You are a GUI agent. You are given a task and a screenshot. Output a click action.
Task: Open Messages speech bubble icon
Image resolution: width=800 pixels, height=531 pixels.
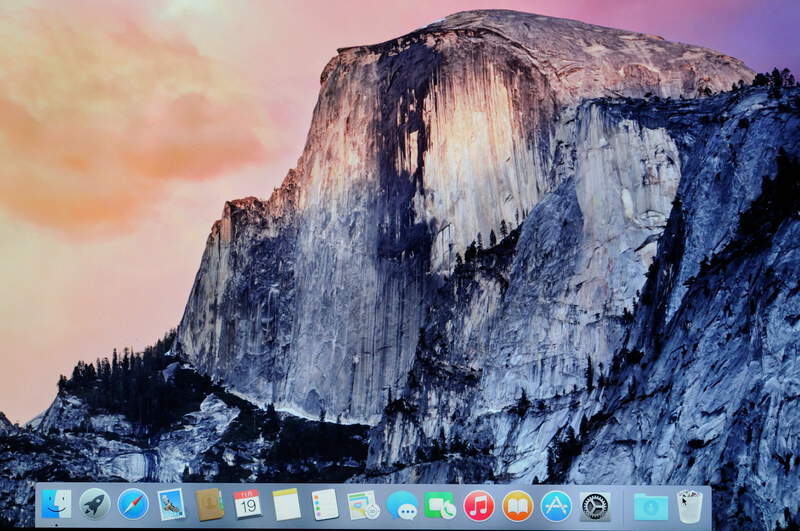(402, 505)
